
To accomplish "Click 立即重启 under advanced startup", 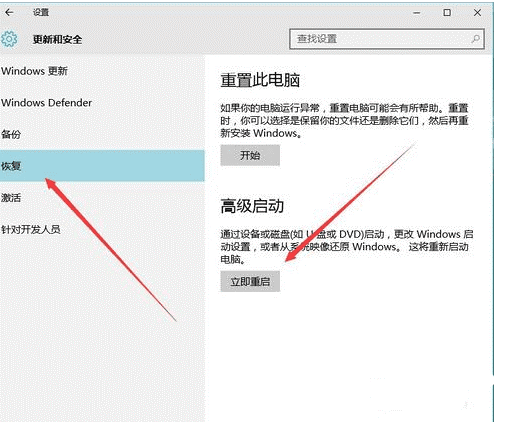I will pyautogui.click(x=250, y=282).
